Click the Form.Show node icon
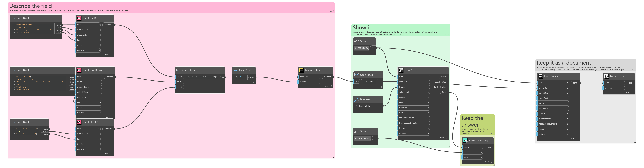The height and width of the screenshot is (168, 644). coord(401,70)
